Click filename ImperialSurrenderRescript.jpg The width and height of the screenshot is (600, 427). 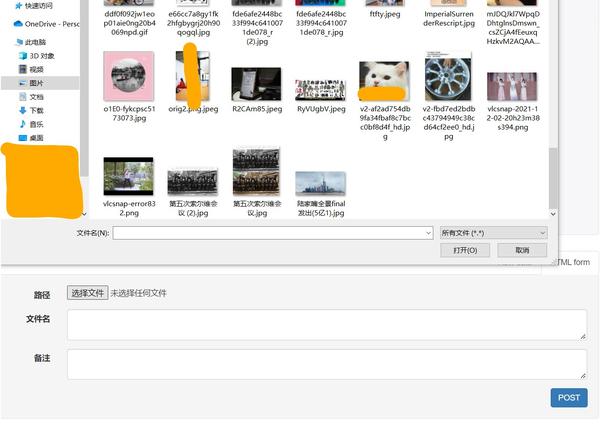tap(449, 18)
